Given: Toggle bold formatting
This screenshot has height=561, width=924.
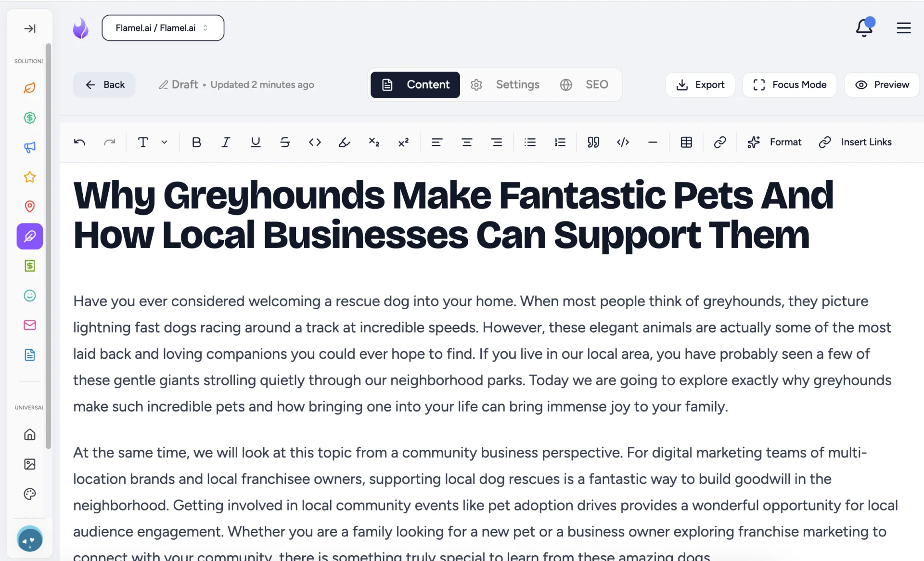Looking at the screenshot, I should 196,142.
